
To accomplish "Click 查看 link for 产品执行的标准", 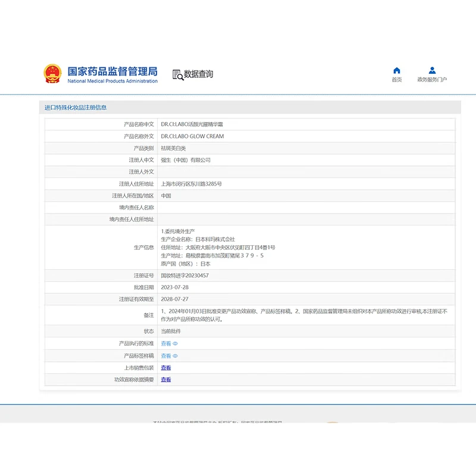I will [165, 344].
